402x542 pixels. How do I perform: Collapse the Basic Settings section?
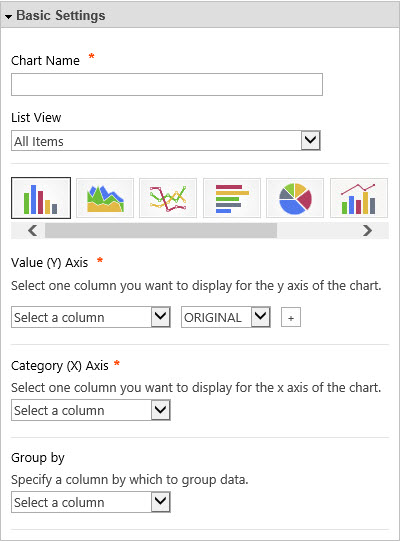tap(9, 16)
